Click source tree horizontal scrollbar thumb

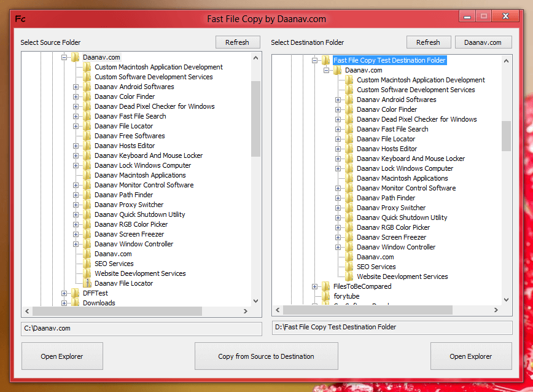pyautogui.click(x=117, y=311)
